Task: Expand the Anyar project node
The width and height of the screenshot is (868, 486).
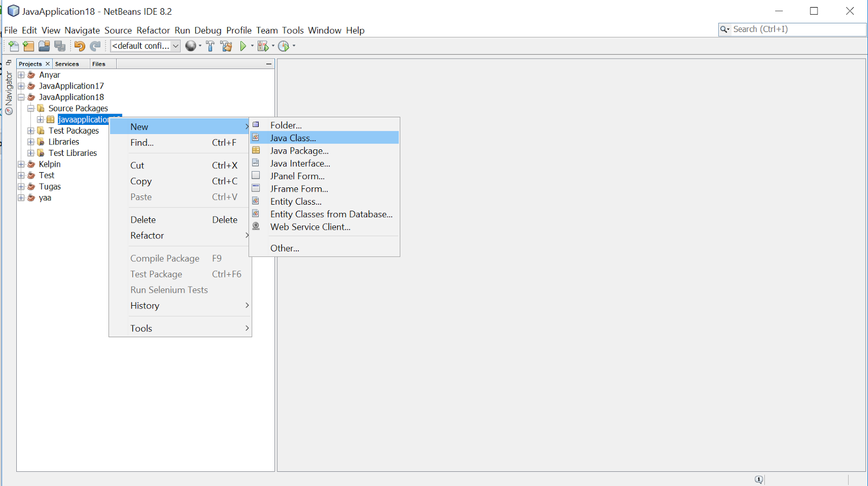Action: tap(21, 75)
